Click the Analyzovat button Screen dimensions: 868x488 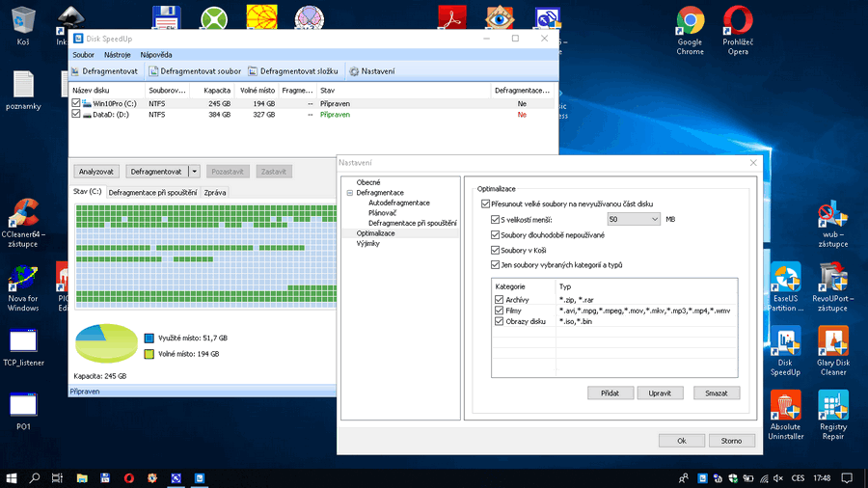pos(96,172)
